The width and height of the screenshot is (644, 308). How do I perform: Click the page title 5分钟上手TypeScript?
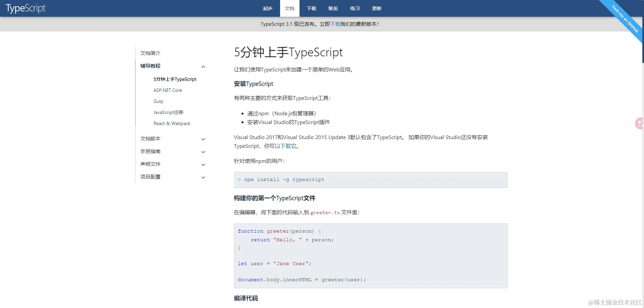coord(288,52)
